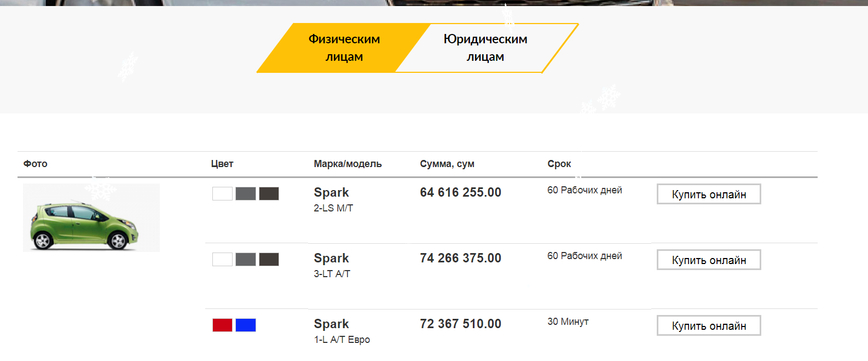Select dark brown color for Spark 3-LT A/T
Image resolution: width=868 pixels, height=361 pixels.
pyautogui.click(x=269, y=259)
